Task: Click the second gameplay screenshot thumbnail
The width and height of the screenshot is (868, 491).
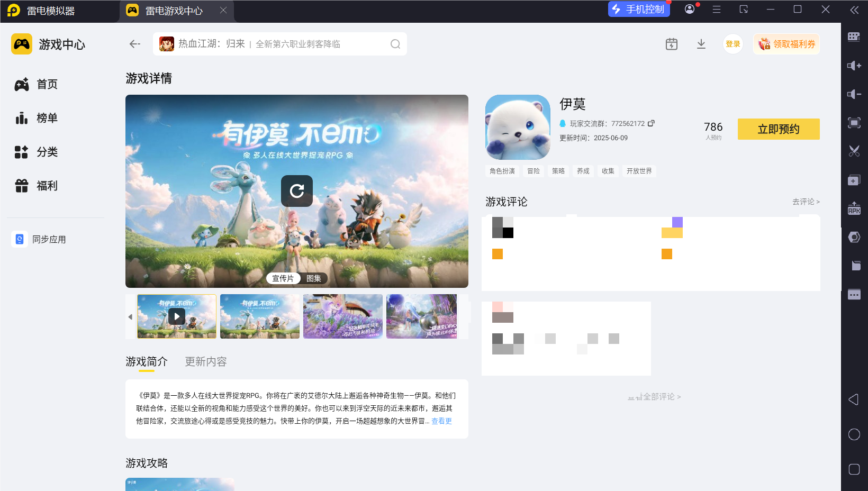Action: [x=259, y=316]
